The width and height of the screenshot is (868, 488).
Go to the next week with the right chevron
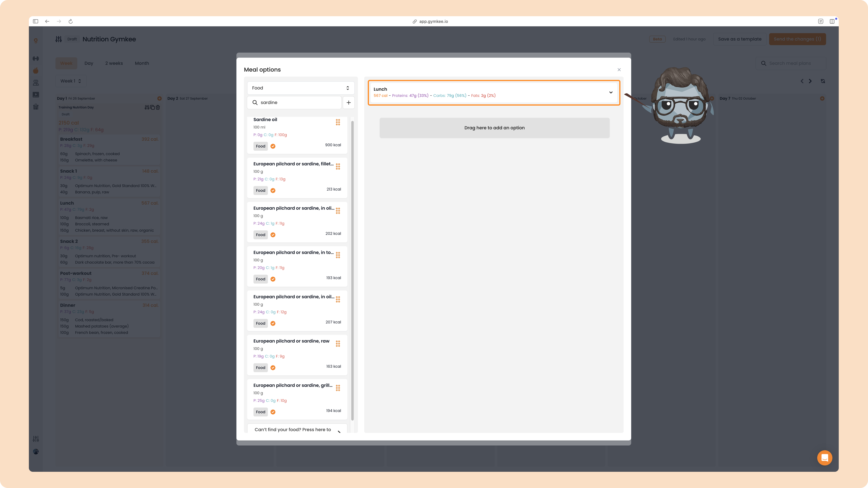(x=810, y=81)
